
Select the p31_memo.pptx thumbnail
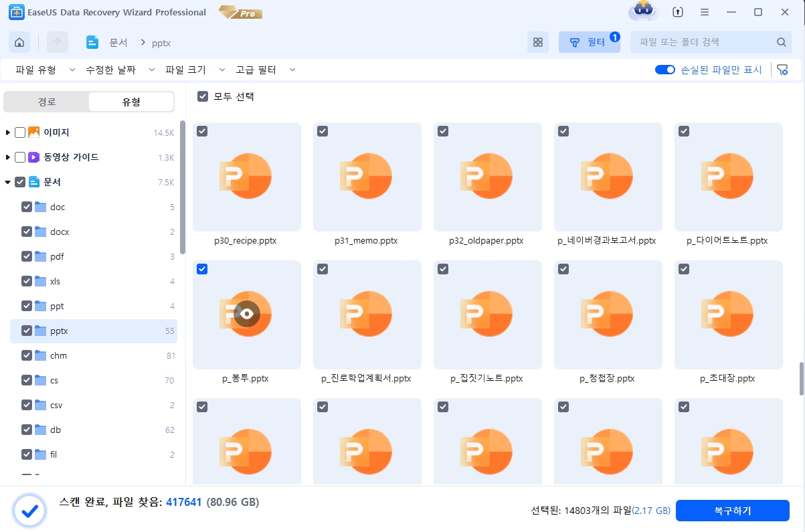(367, 177)
